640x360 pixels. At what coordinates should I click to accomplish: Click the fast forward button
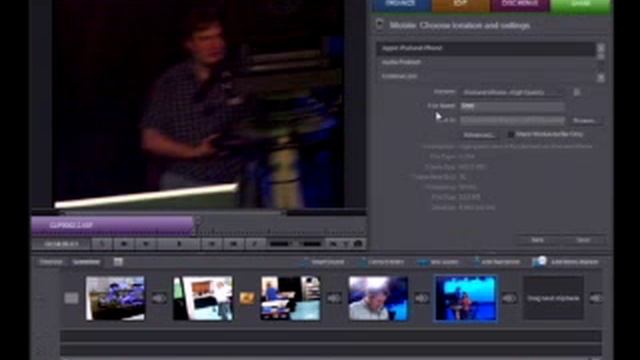click(x=234, y=244)
